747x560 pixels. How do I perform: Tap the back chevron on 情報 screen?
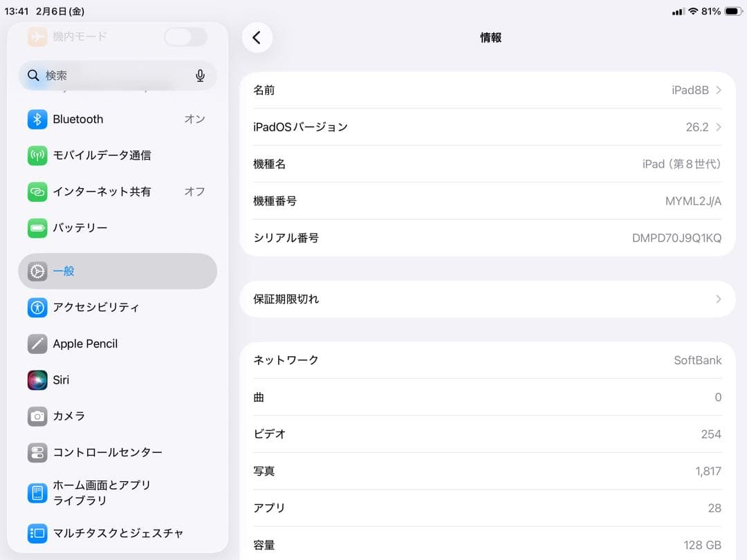pos(257,38)
